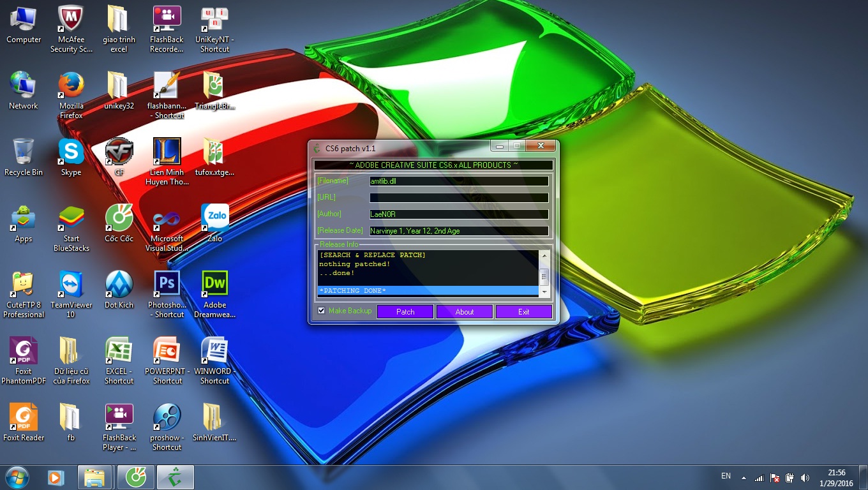
Task: Click the Exit button in CS6 patch
Action: [x=524, y=312]
